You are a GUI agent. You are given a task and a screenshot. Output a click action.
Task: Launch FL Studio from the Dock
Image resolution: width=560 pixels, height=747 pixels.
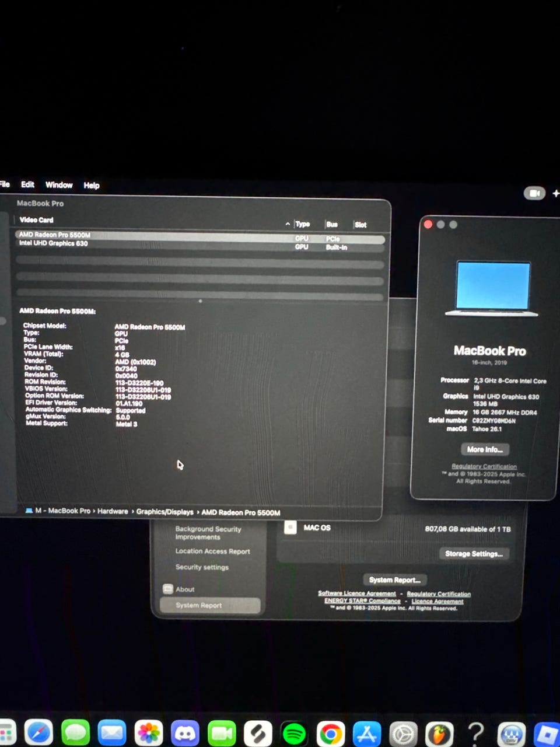[439, 734]
